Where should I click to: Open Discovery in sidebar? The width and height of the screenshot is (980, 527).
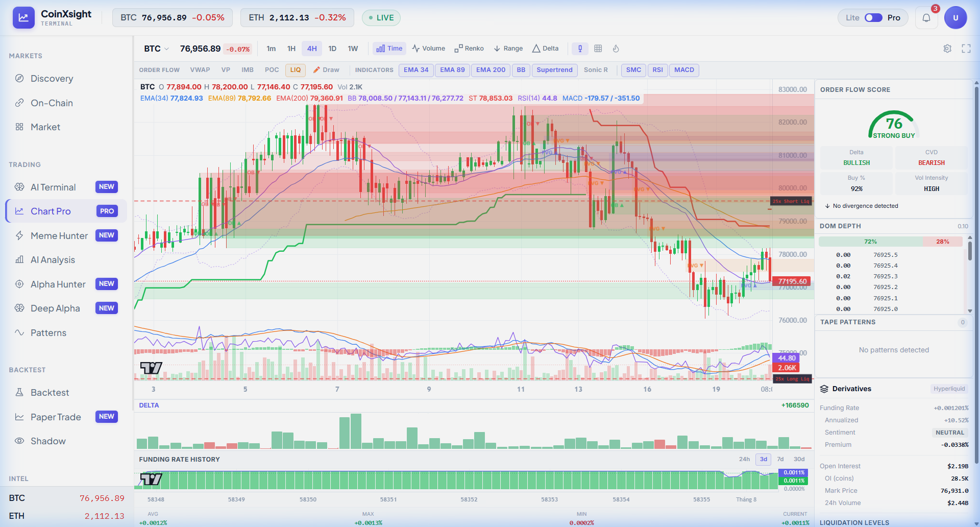click(66, 79)
